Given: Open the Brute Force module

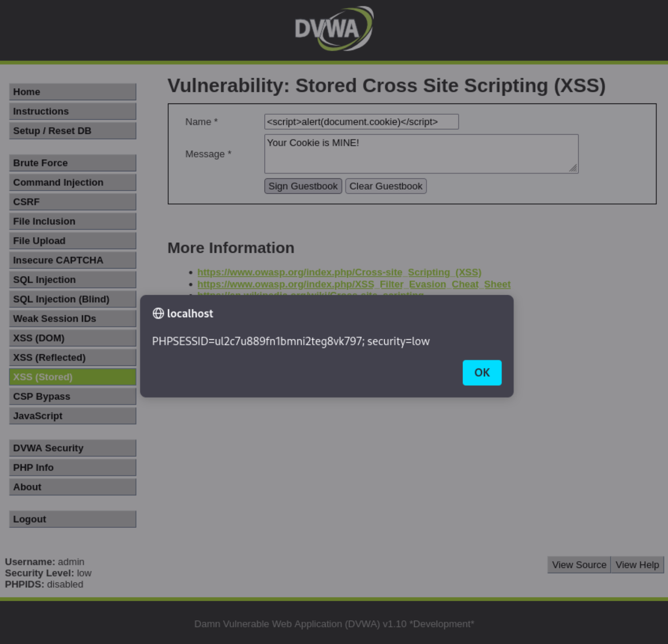Looking at the screenshot, I should click(x=73, y=163).
